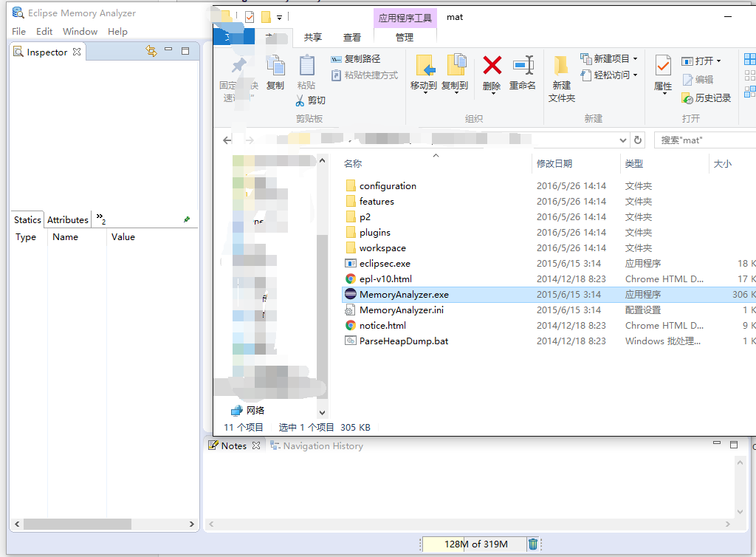756x557 pixels.
Task: Click the back arrow in Explorer
Action: 227,140
